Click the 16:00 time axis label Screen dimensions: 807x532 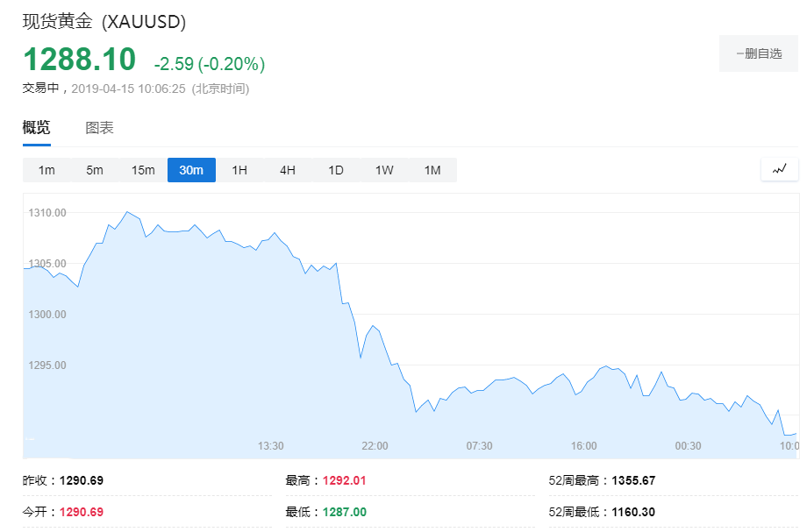pos(583,445)
